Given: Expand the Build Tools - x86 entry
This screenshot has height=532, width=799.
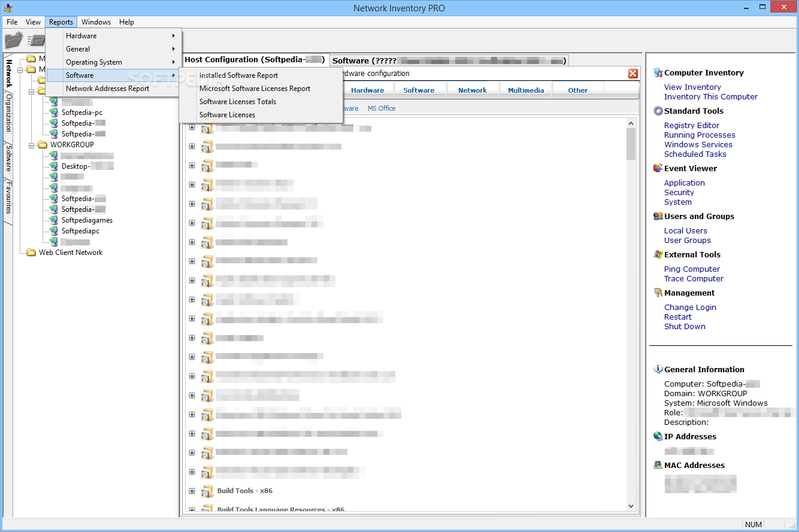Looking at the screenshot, I should point(192,491).
